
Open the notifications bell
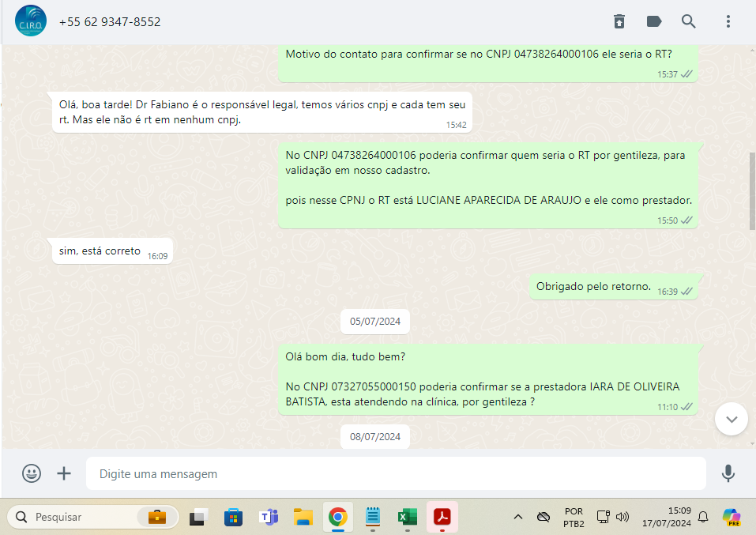(703, 517)
